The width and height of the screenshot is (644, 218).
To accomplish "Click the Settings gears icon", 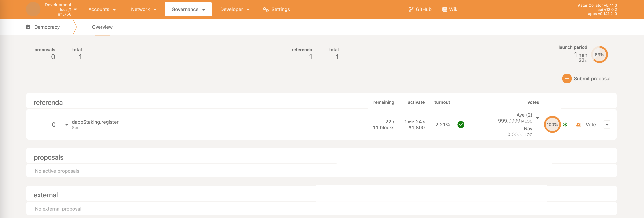I will 266,9.
